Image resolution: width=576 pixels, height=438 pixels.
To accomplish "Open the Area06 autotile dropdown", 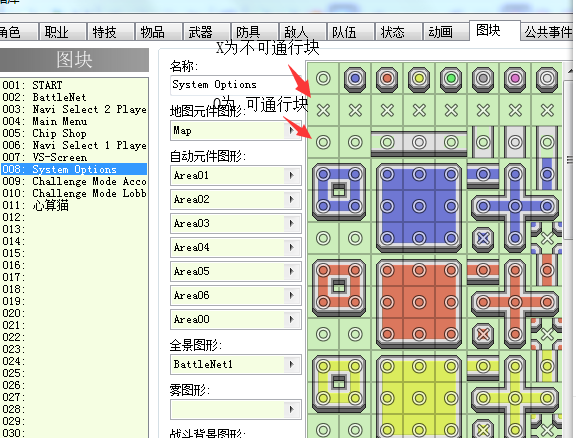I will pos(292,295).
